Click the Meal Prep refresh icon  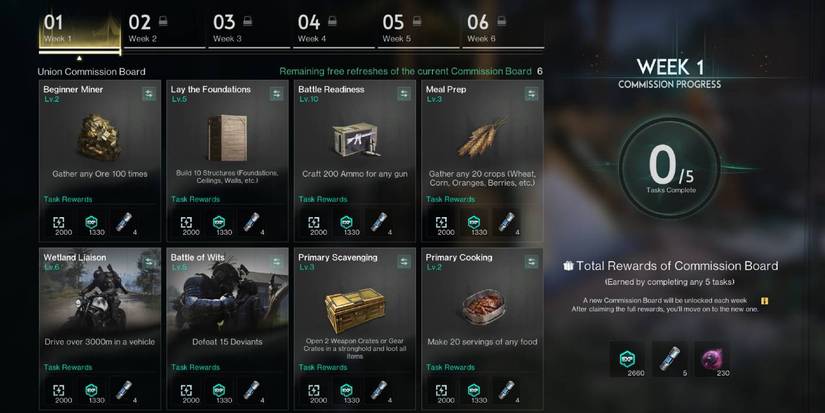click(x=531, y=94)
